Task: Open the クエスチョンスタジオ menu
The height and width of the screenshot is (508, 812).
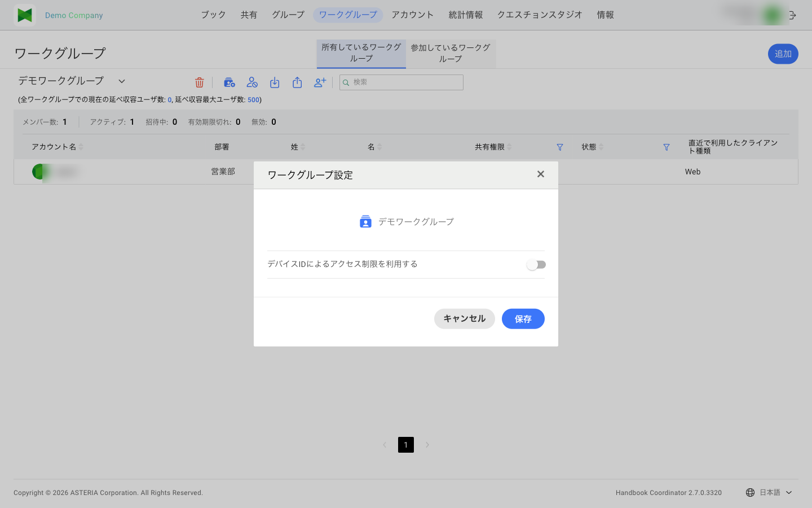Action: point(540,15)
